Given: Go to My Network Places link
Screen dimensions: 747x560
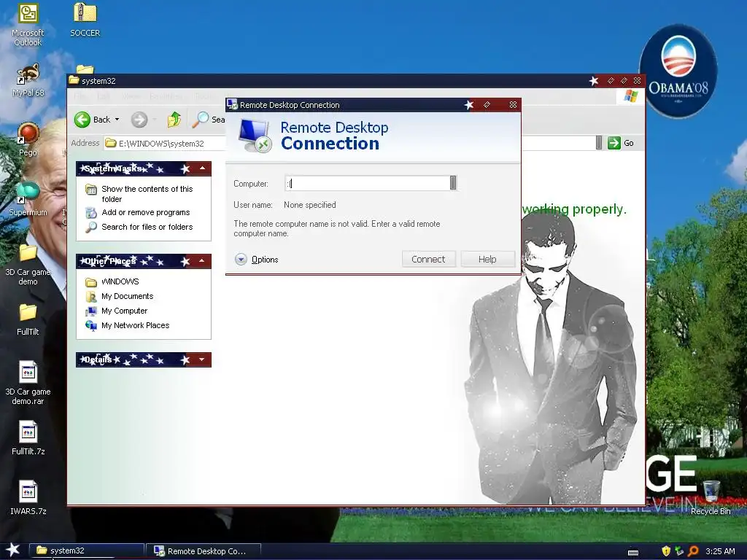Looking at the screenshot, I should [135, 325].
